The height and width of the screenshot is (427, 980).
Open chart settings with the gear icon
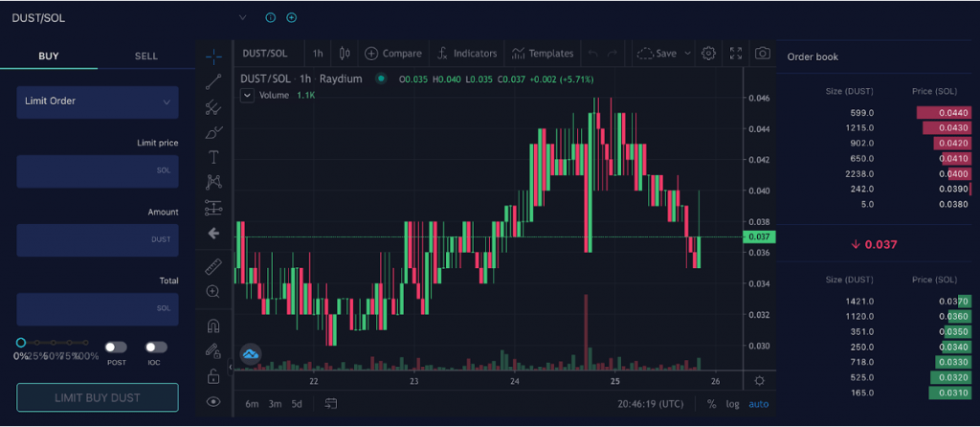[708, 54]
